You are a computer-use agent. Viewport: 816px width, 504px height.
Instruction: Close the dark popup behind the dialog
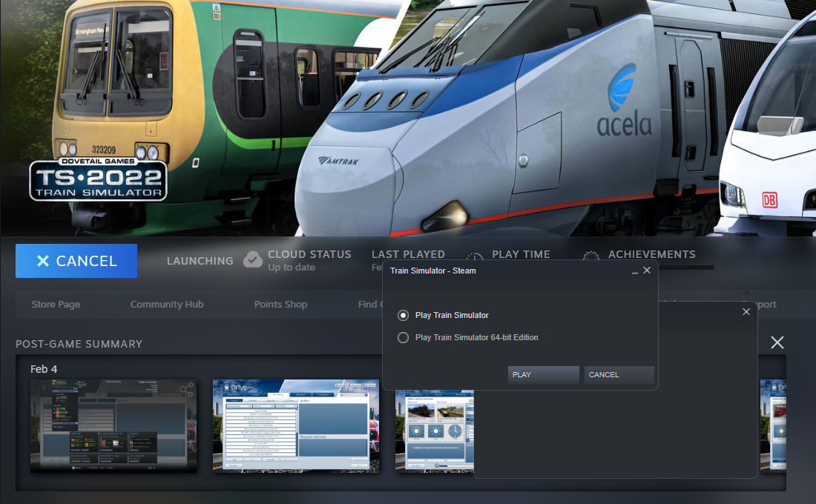point(746,311)
